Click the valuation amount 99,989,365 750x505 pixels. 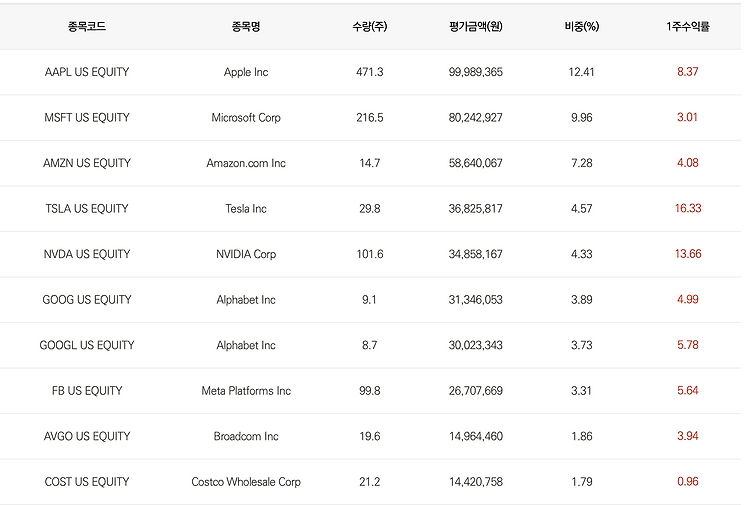click(475, 72)
